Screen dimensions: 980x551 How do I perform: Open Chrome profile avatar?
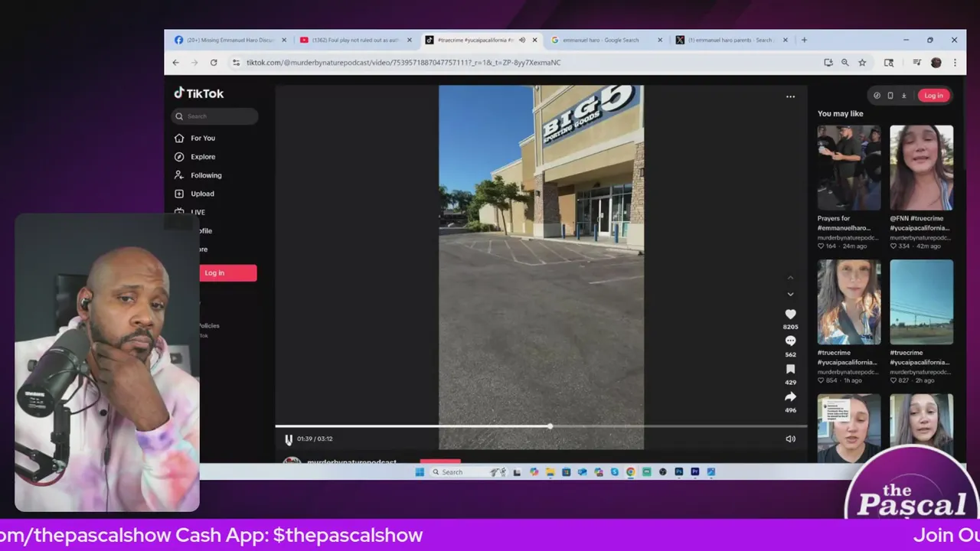click(936, 63)
